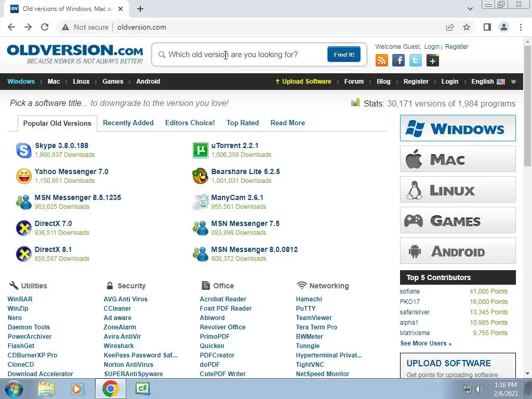Open the Blog menu item
532x399 pixels.
coord(383,82)
